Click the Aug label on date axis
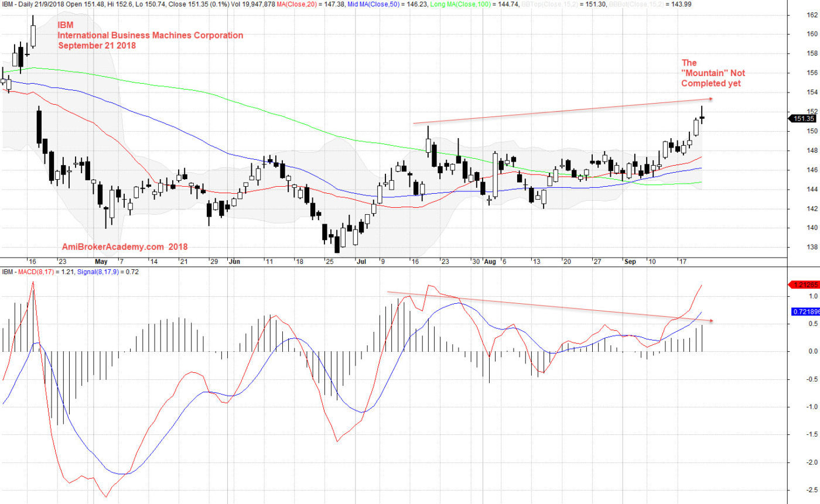The height and width of the screenshot is (504, 820). 490,262
